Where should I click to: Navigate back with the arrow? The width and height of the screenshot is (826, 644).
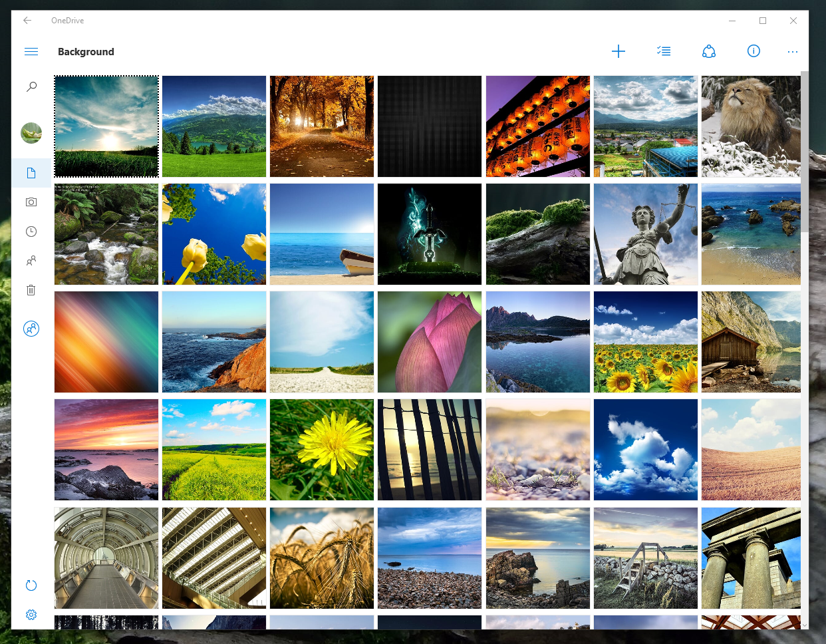(x=27, y=20)
